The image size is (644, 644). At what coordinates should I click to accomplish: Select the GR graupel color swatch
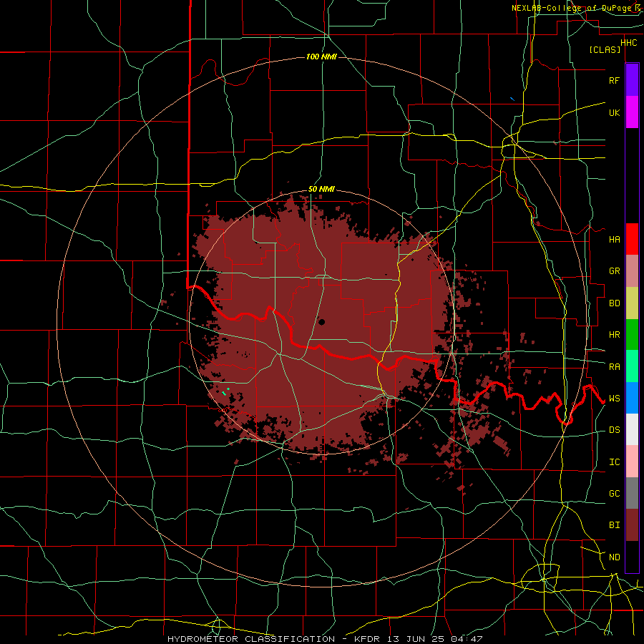point(632,271)
